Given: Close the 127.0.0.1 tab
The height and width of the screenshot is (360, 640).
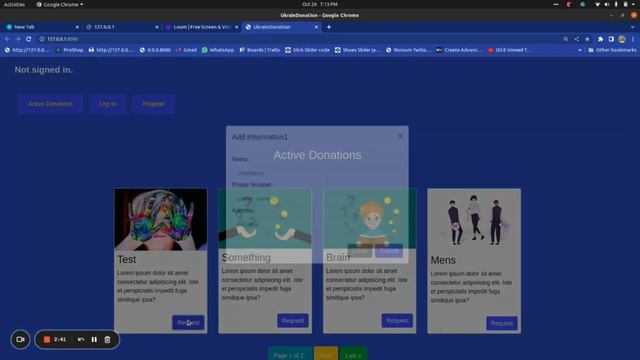Looking at the screenshot, I should click(x=157, y=27).
